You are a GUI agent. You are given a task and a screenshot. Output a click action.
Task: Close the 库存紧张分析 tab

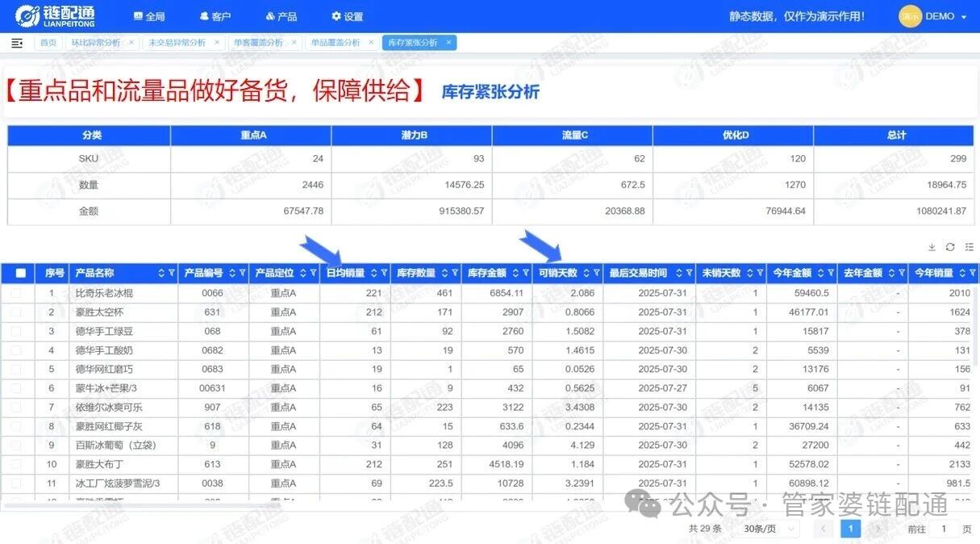point(449,43)
